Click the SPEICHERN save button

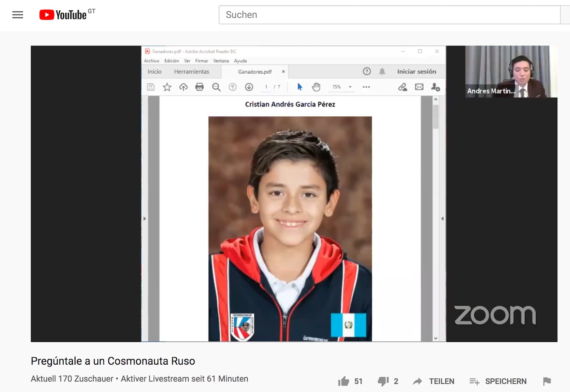(498, 381)
